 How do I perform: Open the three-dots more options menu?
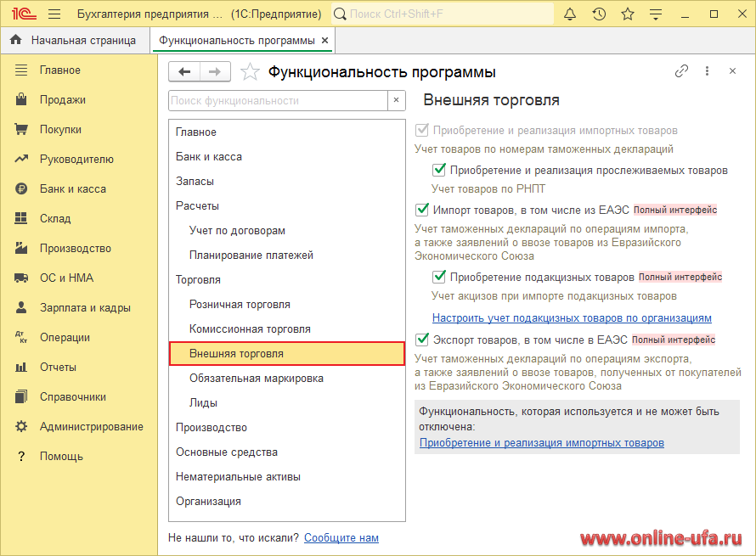tap(707, 72)
